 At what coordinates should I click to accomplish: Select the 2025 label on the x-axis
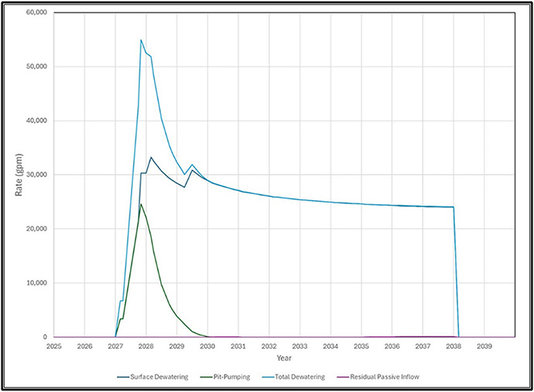tap(53, 346)
